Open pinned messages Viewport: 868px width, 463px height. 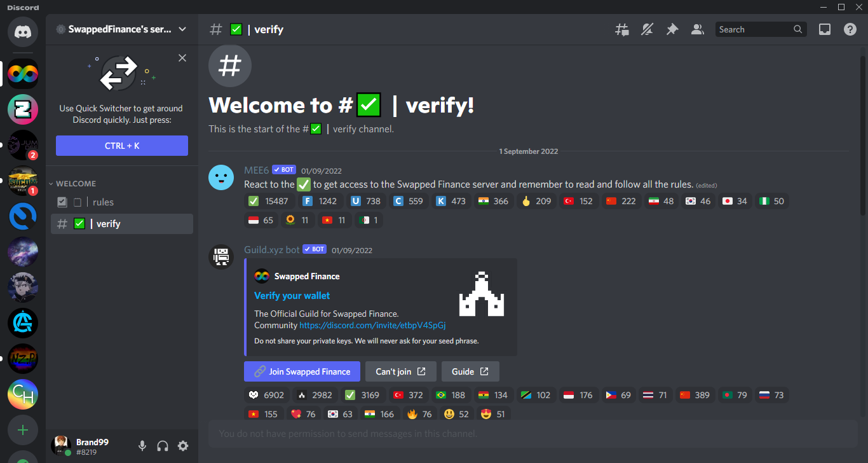point(672,29)
